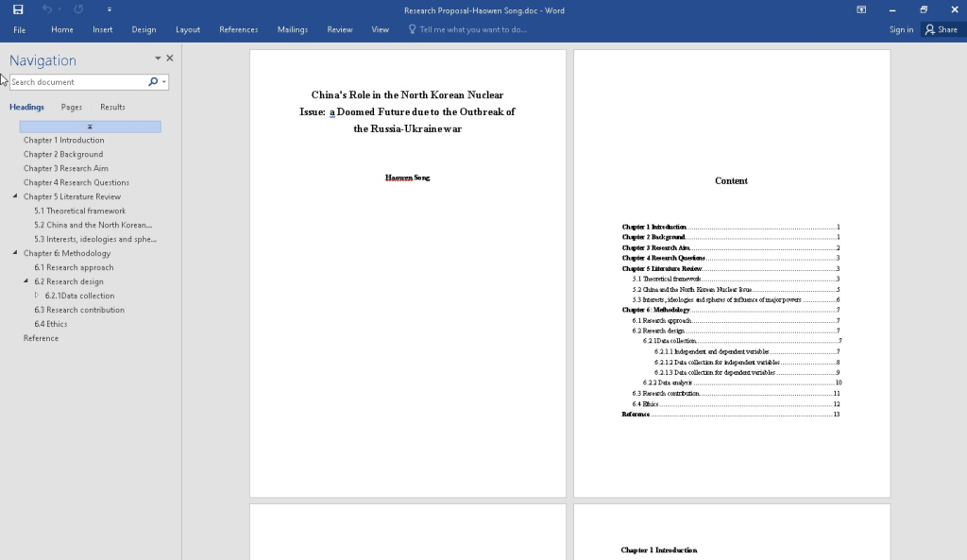Follow TOC entry Chapter 3 Research Aim
The image size is (967, 560).
tap(731, 248)
